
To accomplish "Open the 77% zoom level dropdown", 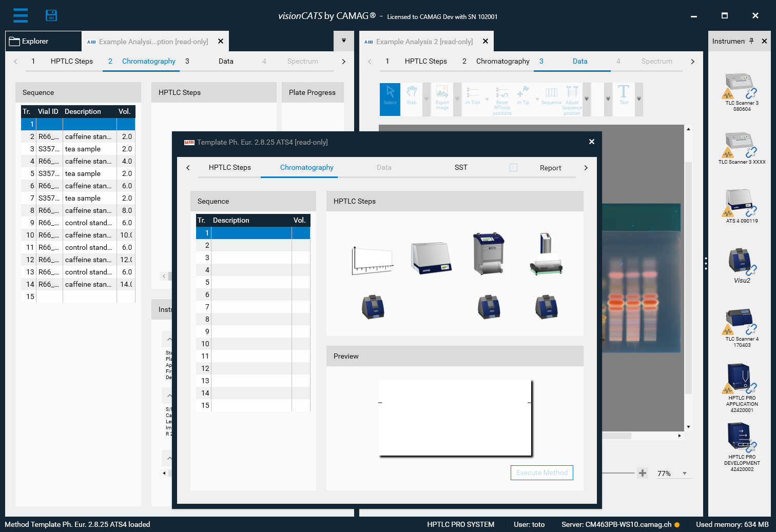I will pos(685,474).
